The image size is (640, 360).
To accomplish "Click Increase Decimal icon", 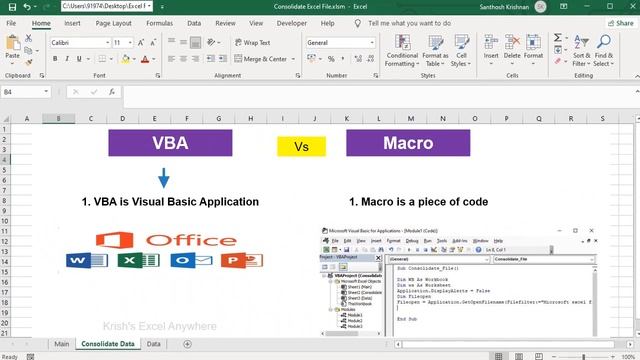I will click(x=358, y=59).
